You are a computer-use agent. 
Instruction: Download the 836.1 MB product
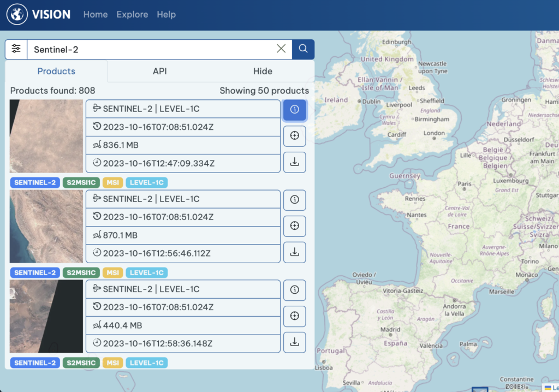point(294,163)
